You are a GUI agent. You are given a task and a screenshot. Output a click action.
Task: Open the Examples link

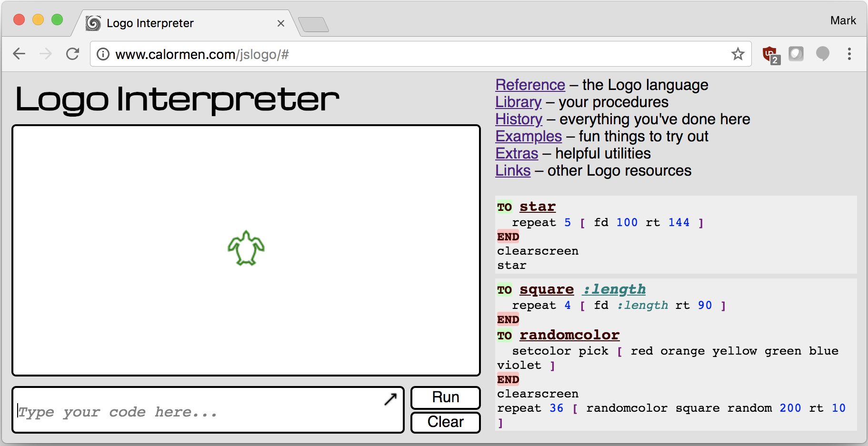(x=529, y=136)
